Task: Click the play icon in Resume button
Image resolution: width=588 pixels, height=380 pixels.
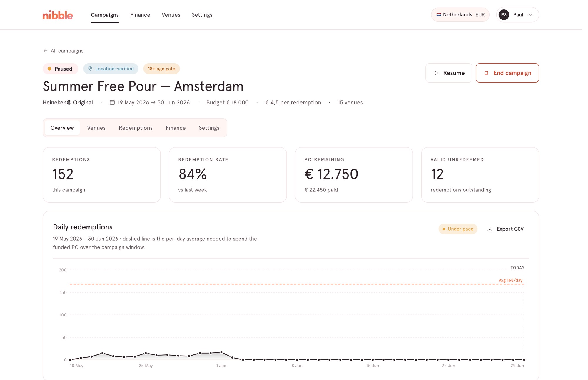Action: coord(436,73)
